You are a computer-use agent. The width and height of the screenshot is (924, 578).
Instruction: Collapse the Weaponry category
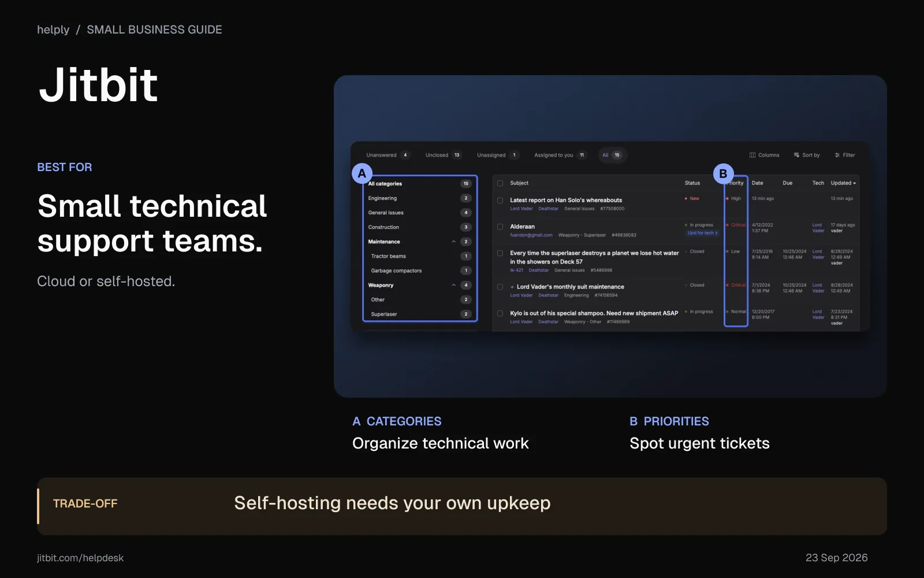click(454, 285)
